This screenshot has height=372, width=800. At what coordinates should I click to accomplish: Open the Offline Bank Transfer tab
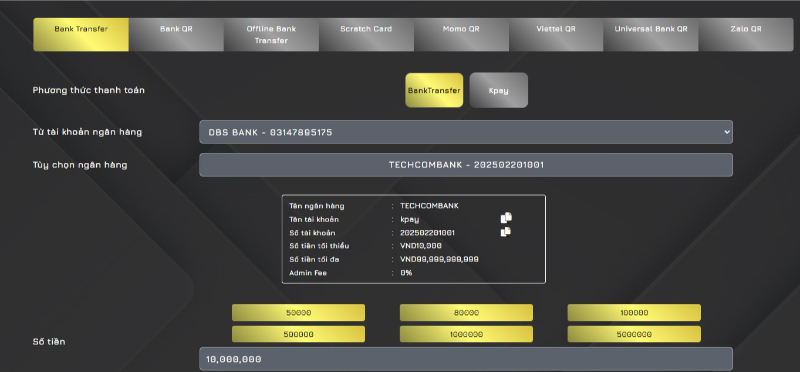pos(271,35)
